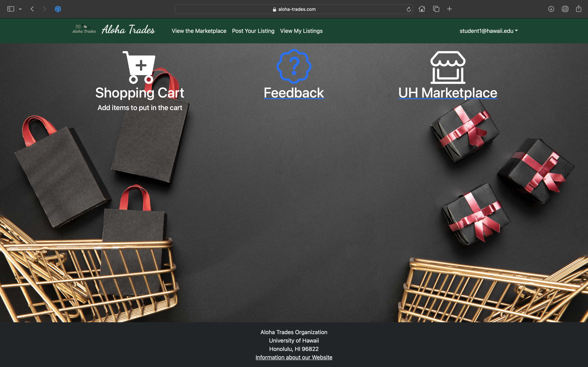Toggle the browser sidebar panel
The image size is (588, 367).
tap(10, 9)
